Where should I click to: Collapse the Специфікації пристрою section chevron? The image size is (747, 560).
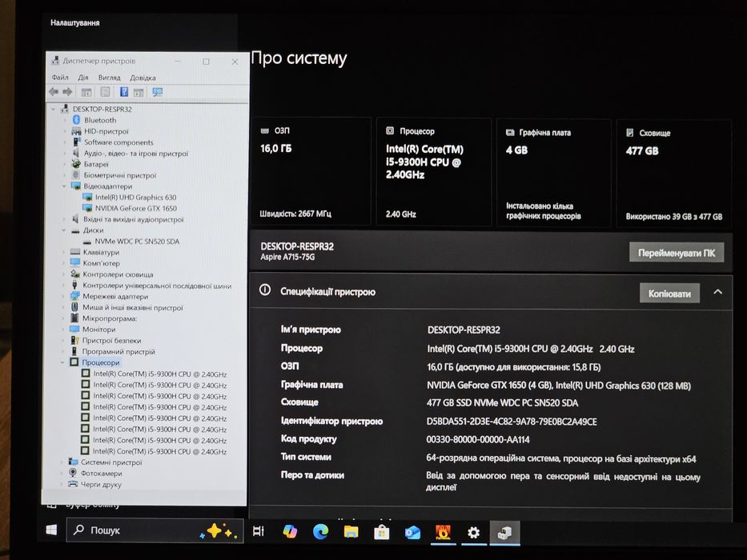click(718, 292)
